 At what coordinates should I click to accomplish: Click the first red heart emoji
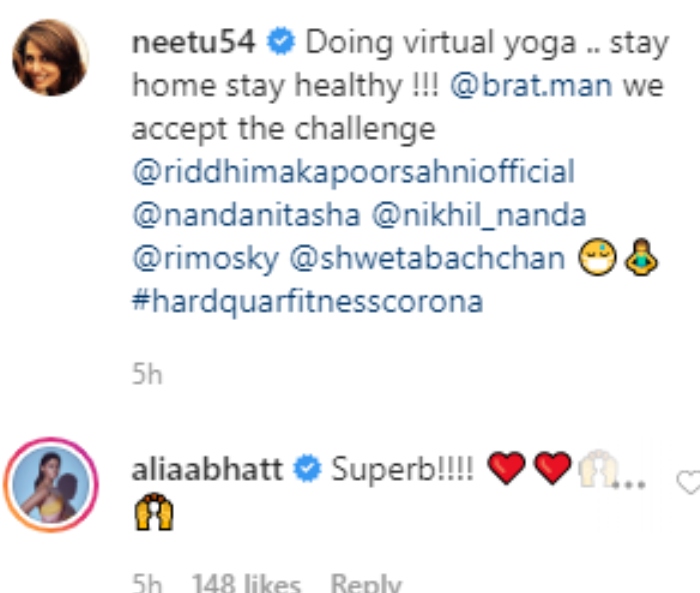click(x=509, y=468)
